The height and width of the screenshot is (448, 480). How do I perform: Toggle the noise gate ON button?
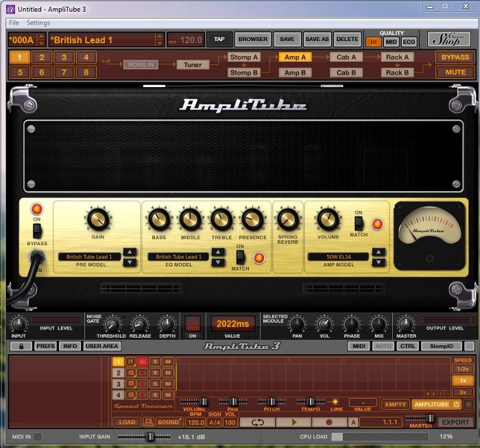pyautogui.click(x=192, y=323)
